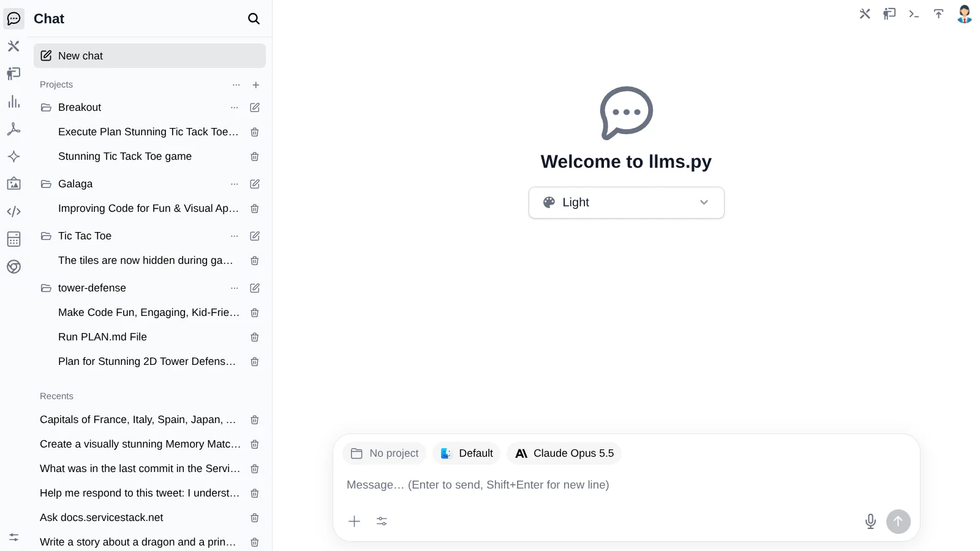Open the image gallery sidebar icon
Viewport: 980px width, 551px height.
(x=13, y=184)
